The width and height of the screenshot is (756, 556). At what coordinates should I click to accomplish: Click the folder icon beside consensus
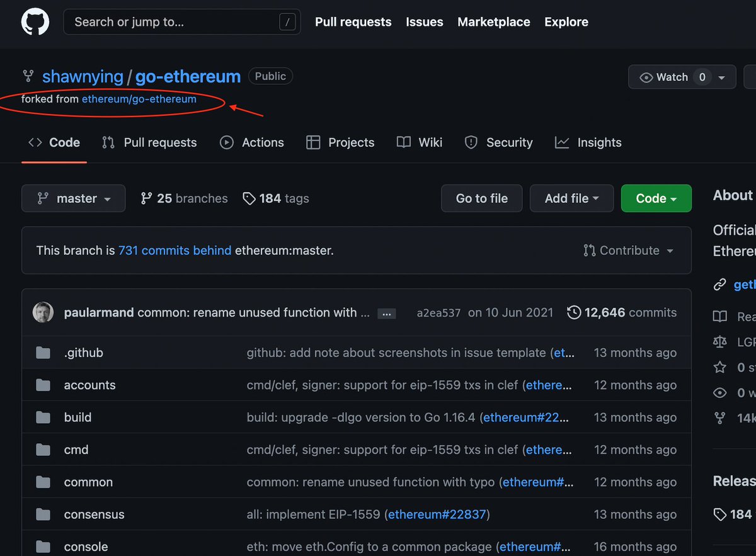[43, 514]
